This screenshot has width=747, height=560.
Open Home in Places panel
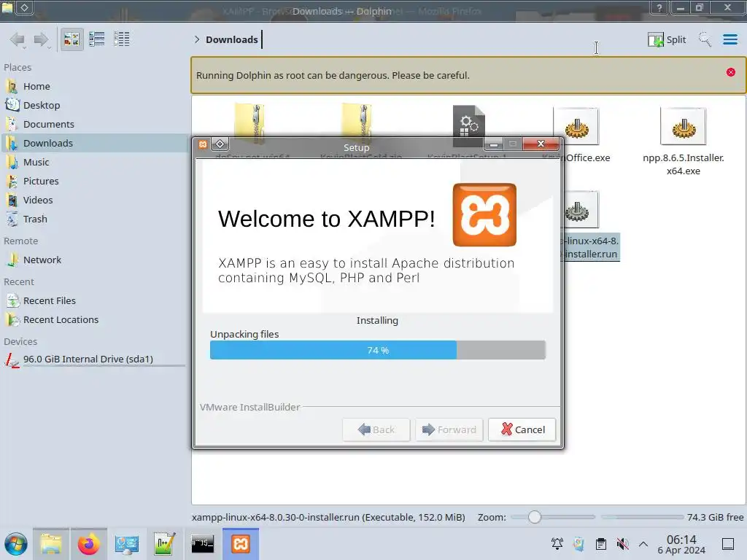tap(94, 86)
